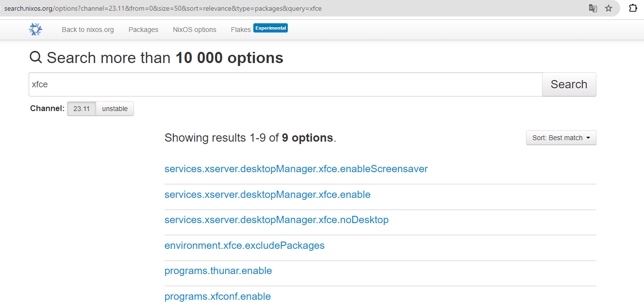Click the xfce search input field
644x308 pixels.
pos(285,84)
